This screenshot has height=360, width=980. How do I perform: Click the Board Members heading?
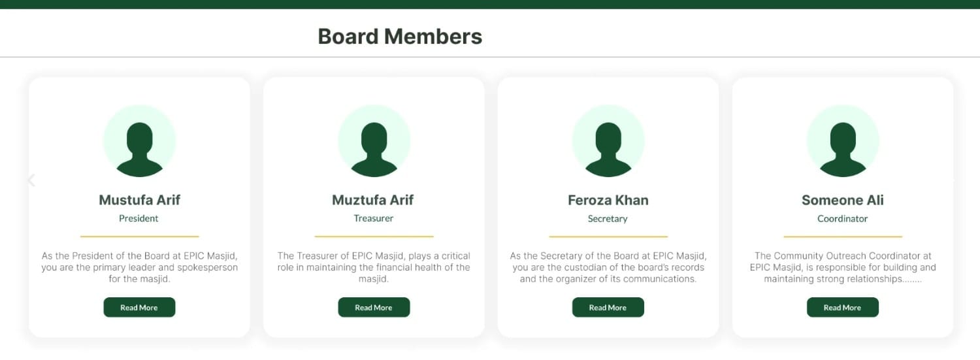coord(400,36)
